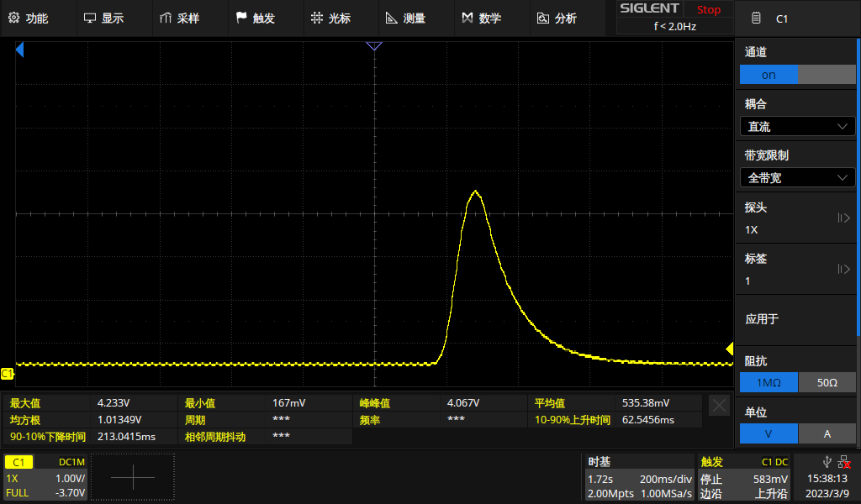Click the 应用于 apply-to button
Viewport: 861px width, 504px height.
pos(797,319)
